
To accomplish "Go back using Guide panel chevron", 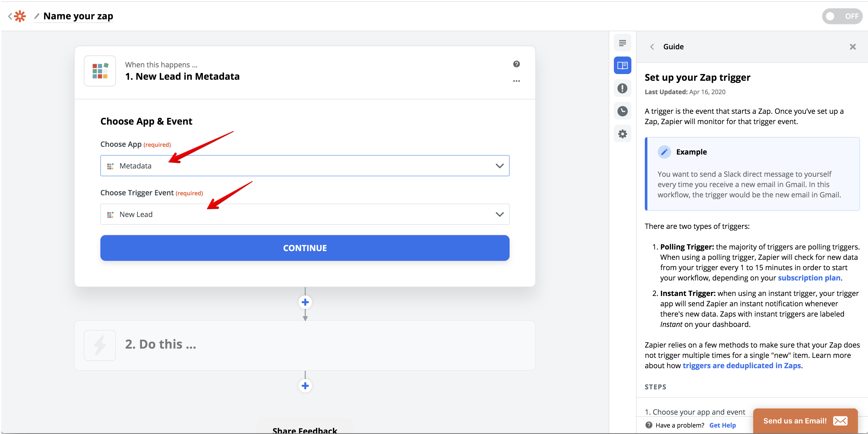I will pos(652,47).
